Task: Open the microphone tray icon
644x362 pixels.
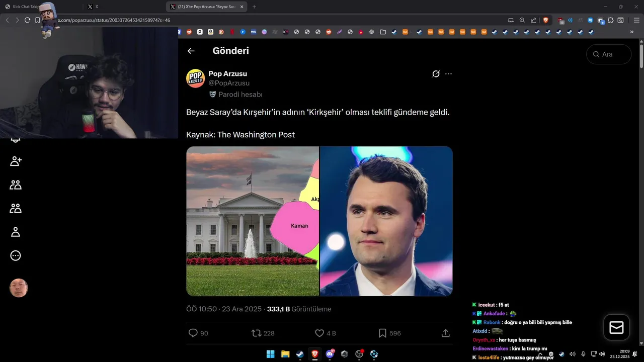Action: [583, 354]
